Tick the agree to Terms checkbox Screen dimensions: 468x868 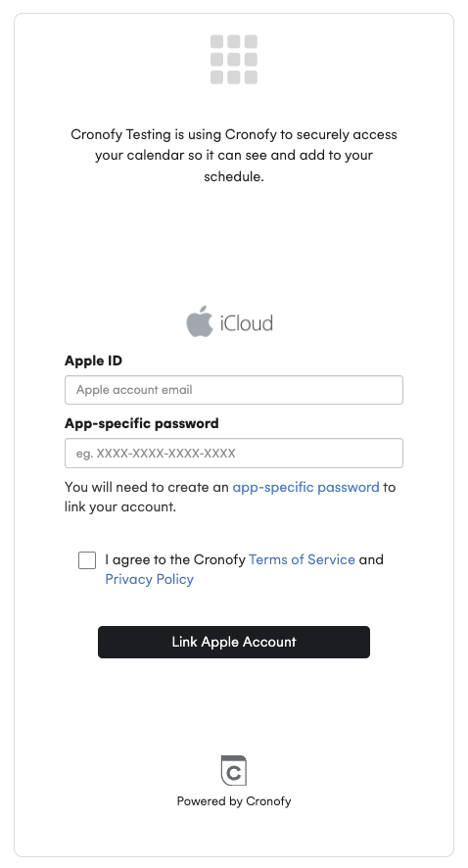tap(87, 560)
